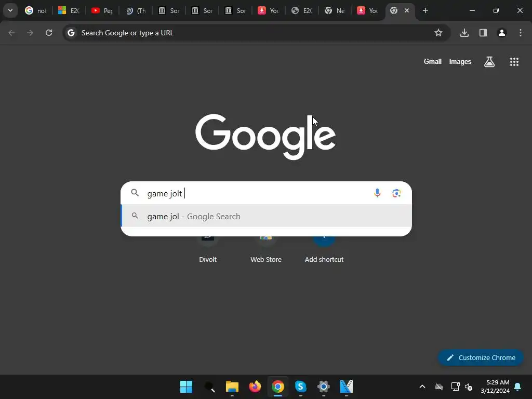Image resolution: width=532 pixels, height=399 pixels.
Task: Open clock showing 5:29 AM
Action: click(495, 387)
